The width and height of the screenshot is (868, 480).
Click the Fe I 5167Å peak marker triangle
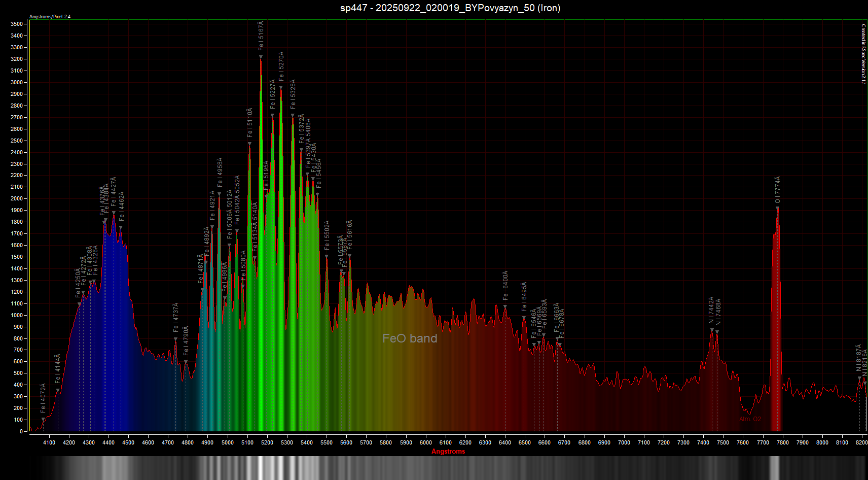pos(261,57)
